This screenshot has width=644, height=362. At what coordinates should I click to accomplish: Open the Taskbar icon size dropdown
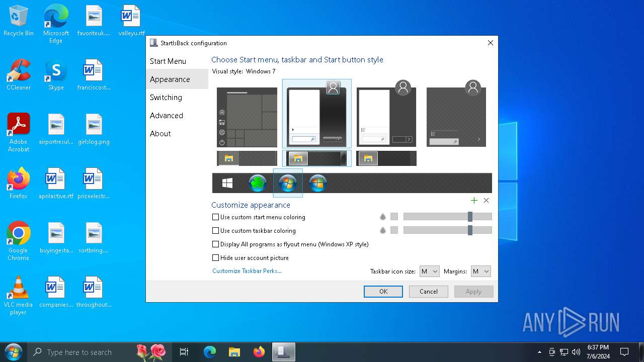(430, 271)
